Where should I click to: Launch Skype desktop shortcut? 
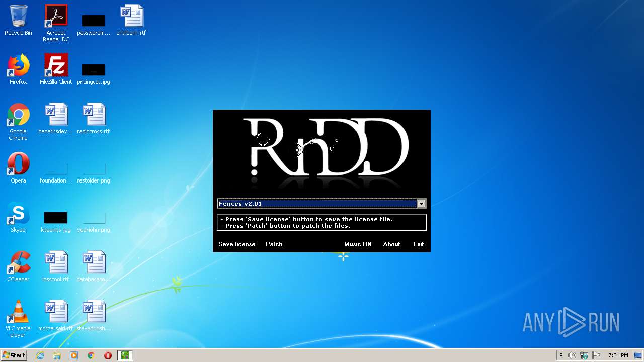coord(18,218)
